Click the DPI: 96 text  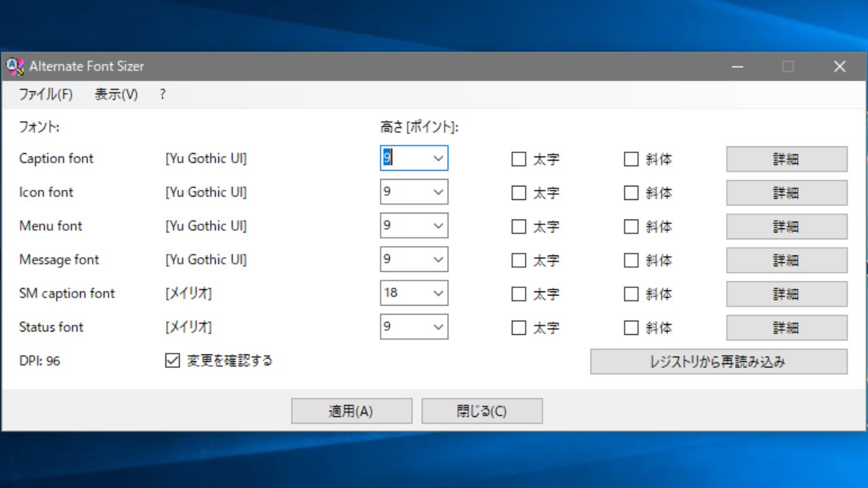click(x=39, y=361)
